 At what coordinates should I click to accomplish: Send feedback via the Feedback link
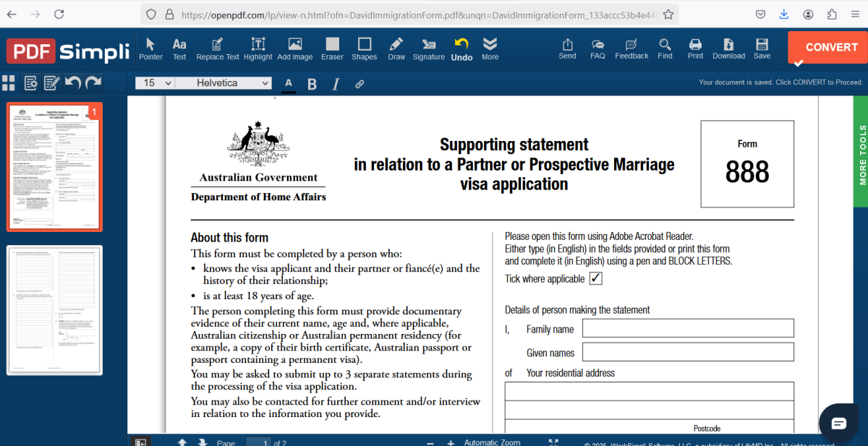(x=631, y=48)
